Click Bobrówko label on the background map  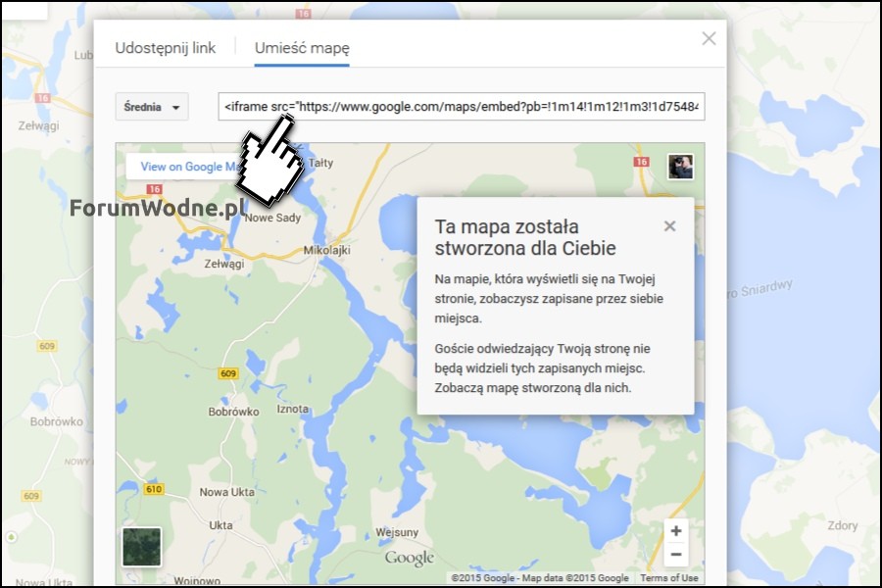point(56,421)
